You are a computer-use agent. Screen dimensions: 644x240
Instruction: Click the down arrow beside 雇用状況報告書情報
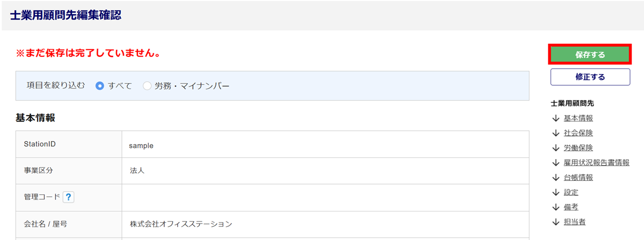coord(555,163)
